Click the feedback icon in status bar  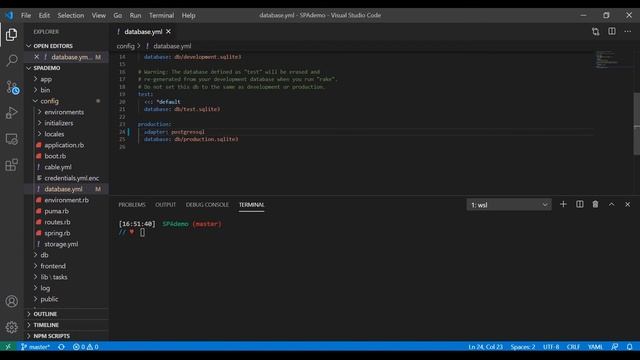pos(615,347)
